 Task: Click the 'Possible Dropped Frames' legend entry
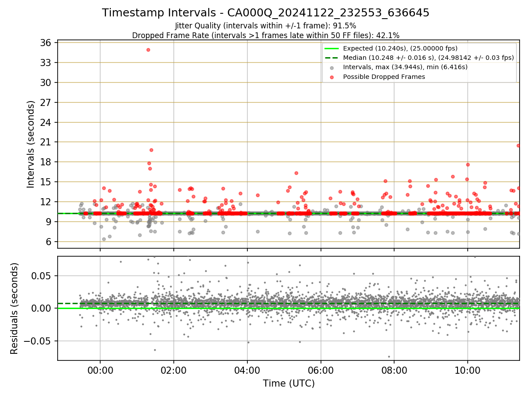(384, 77)
